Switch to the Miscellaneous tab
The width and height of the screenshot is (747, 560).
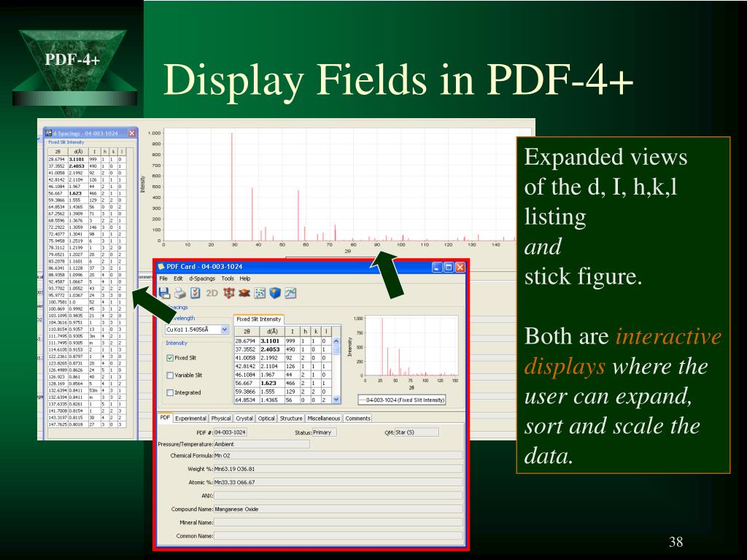tap(324, 418)
